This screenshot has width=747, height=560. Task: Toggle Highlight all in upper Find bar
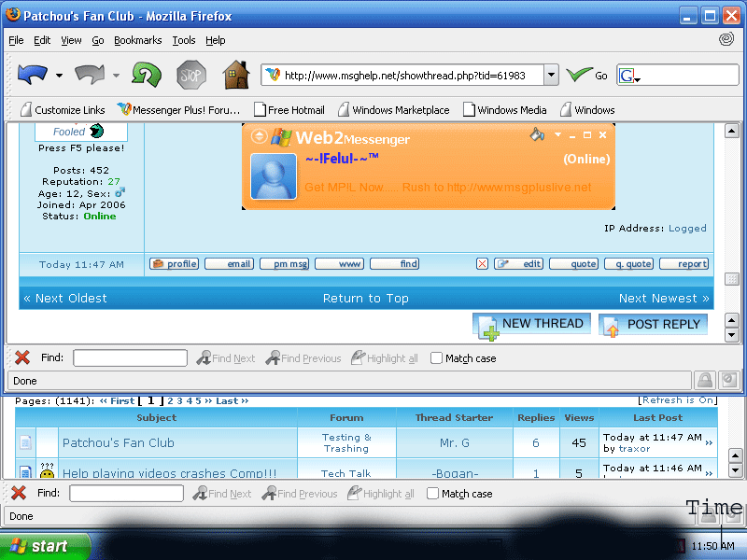pyautogui.click(x=384, y=358)
